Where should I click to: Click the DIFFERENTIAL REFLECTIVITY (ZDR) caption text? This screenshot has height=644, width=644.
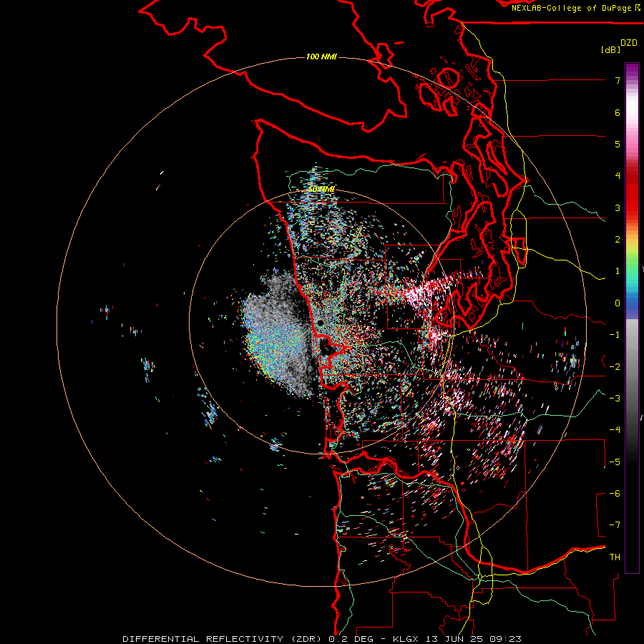223,639
